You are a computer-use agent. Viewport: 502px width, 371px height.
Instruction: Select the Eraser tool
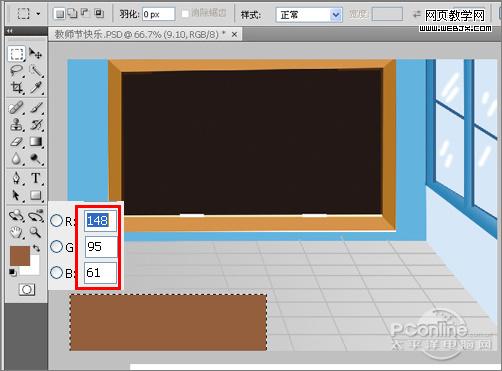pos(16,142)
